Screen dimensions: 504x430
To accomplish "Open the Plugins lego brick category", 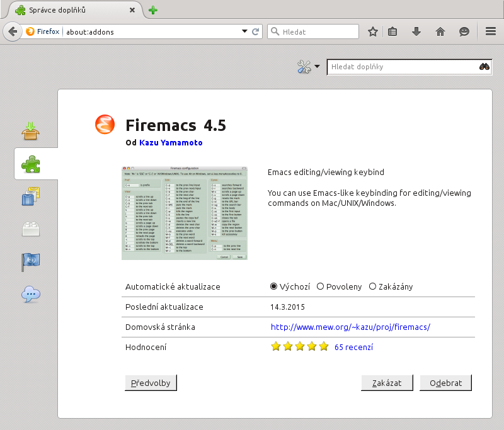I will click(30, 229).
